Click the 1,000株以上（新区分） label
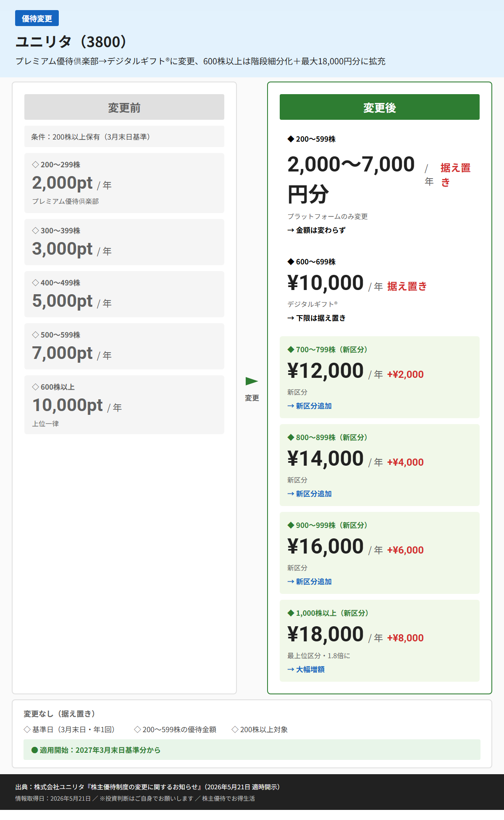This screenshot has height=820, width=504. [x=328, y=613]
